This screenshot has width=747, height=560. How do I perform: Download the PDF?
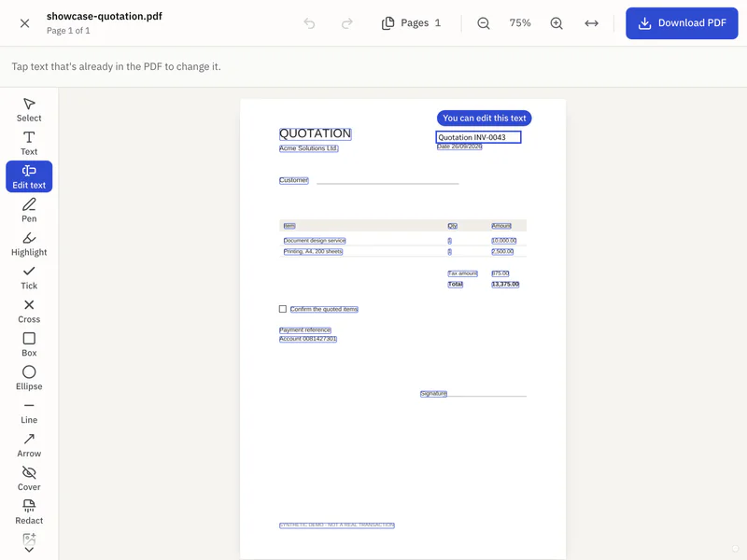pos(682,22)
